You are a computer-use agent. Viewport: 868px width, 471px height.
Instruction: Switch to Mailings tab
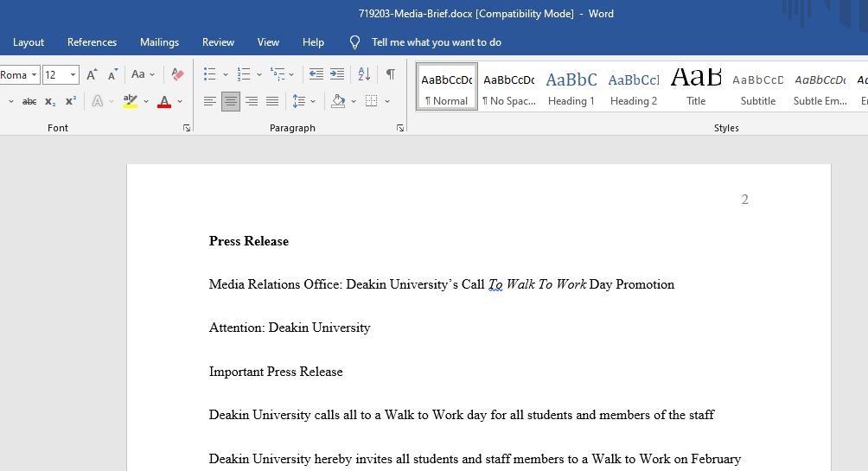[159, 42]
